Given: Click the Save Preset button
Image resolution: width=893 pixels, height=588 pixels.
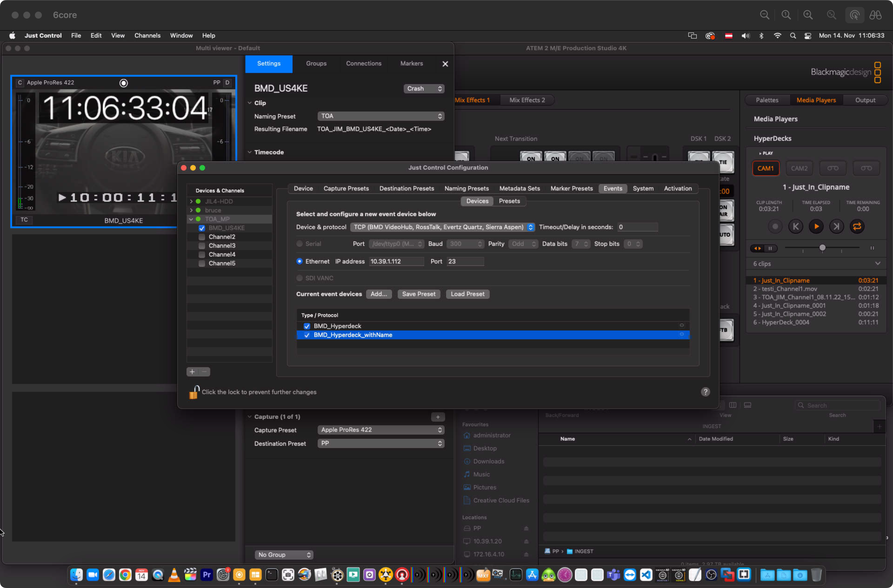Looking at the screenshot, I should pos(419,294).
